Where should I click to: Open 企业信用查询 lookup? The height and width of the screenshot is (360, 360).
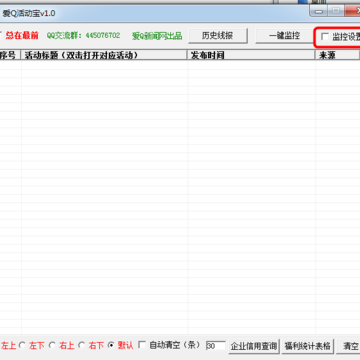254,346
